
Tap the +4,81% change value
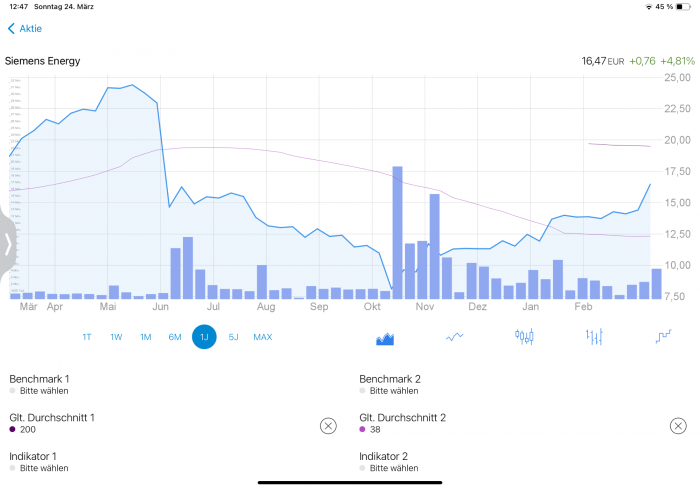coord(678,61)
